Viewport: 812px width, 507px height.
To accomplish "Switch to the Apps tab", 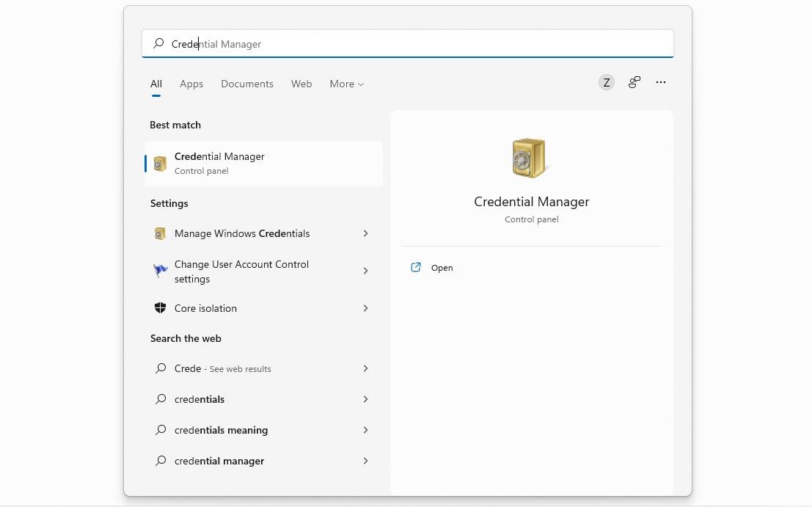I will click(x=191, y=84).
